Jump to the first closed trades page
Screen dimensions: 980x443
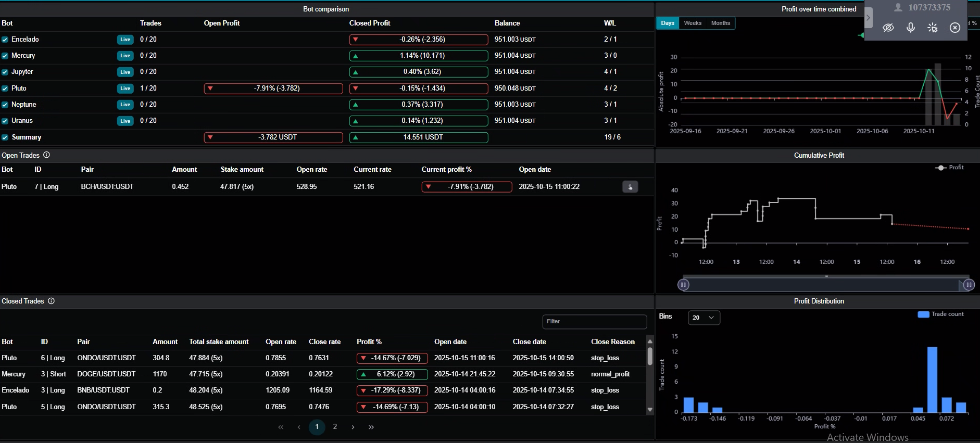[x=281, y=427]
